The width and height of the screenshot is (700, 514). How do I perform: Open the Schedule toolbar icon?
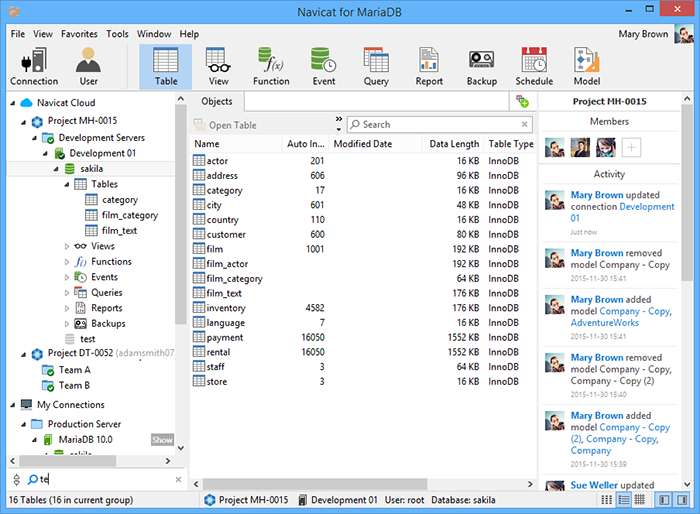pyautogui.click(x=534, y=67)
